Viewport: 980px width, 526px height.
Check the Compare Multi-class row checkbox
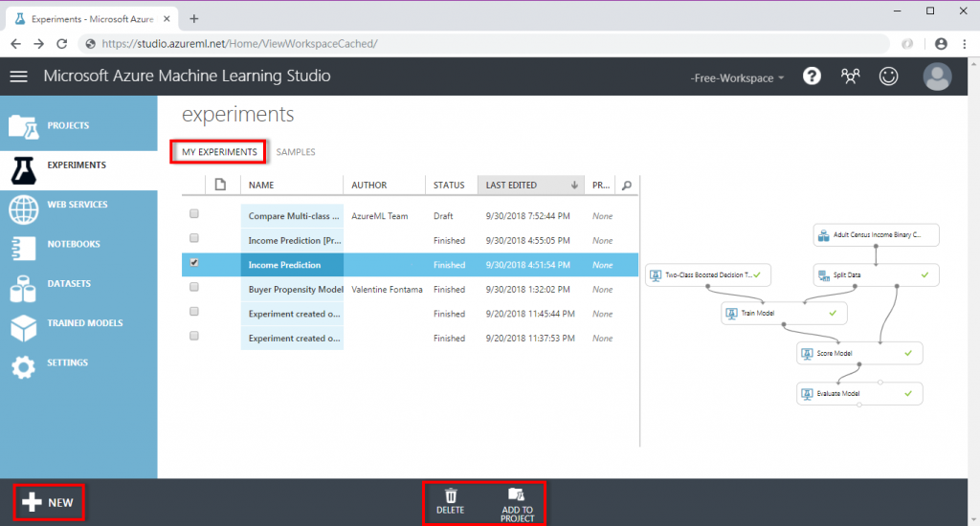pos(193,213)
